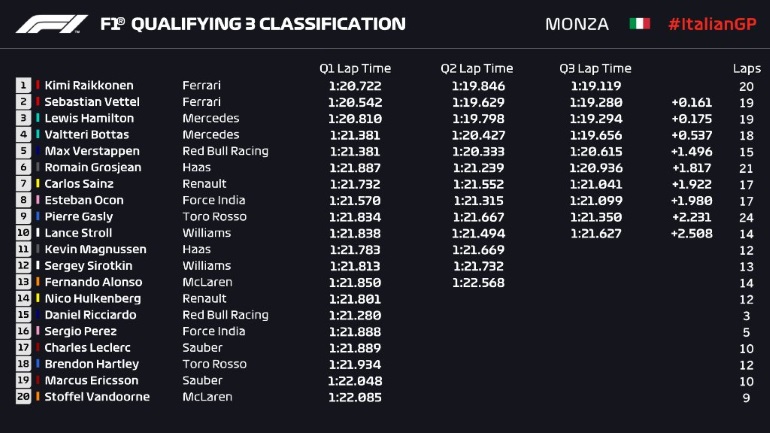770x433 pixels.
Task: Click the red team bar beside Sebastian Vettel
Action: click(x=38, y=102)
